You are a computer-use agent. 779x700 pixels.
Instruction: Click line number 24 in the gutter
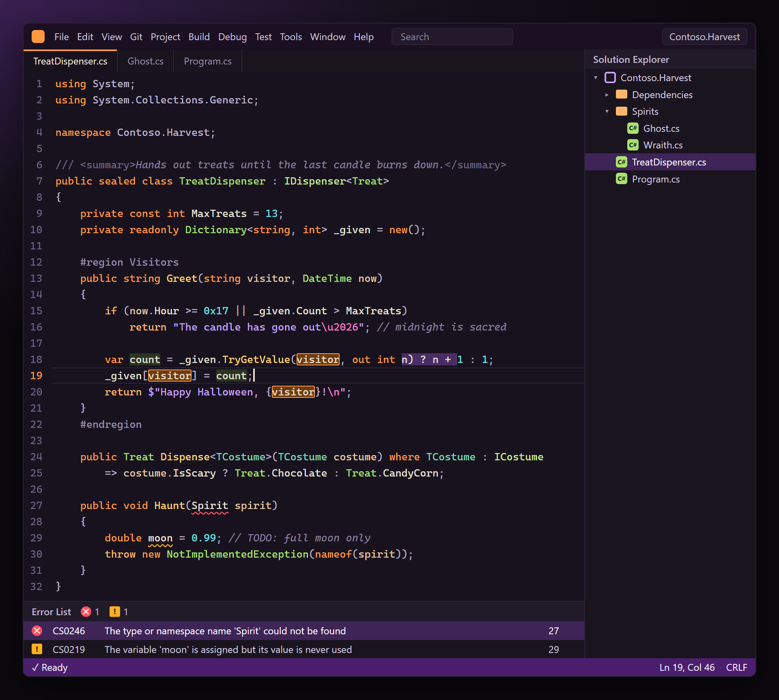pyautogui.click(x=36, y=457)
